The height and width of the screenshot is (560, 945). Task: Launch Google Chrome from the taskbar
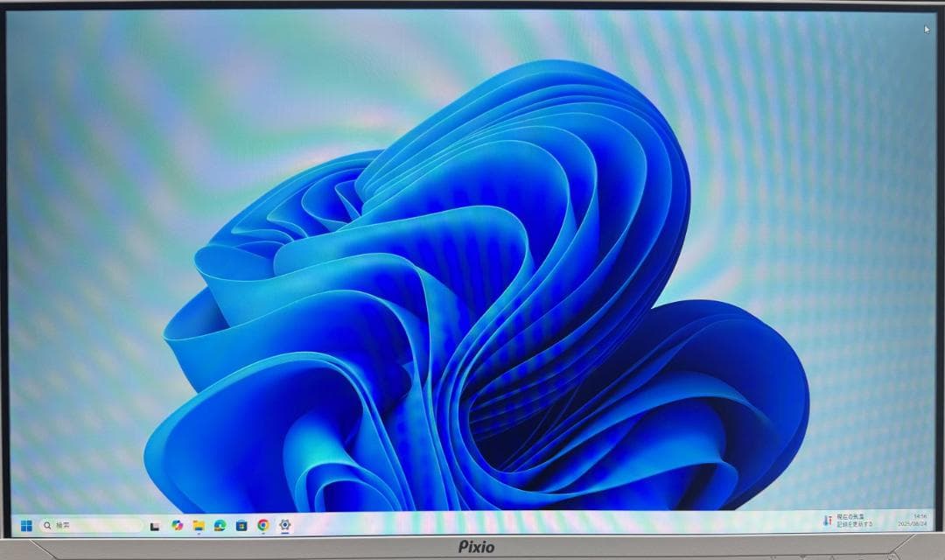pyautogui.click(x=262, y=525)
